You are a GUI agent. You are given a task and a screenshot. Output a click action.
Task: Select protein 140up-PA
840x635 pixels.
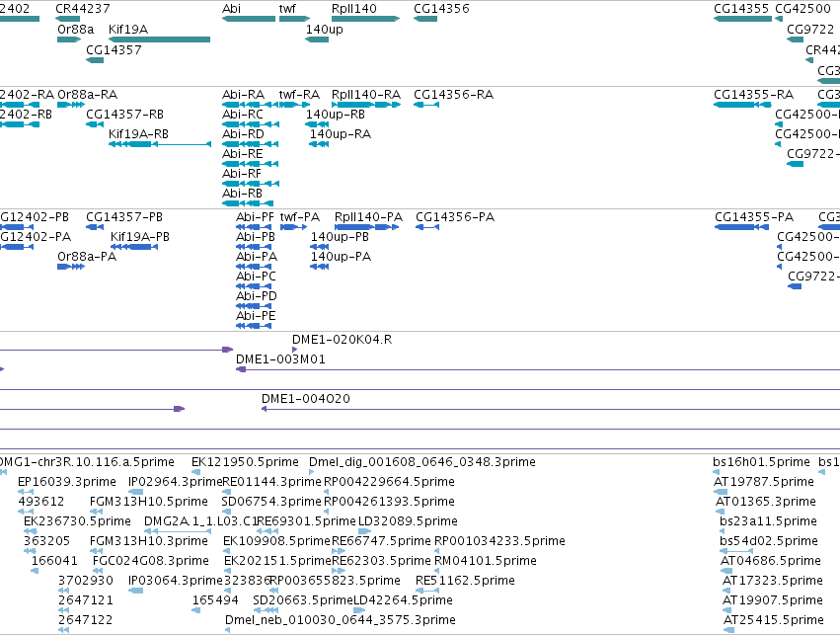pyautogui.click(x=320, y=267)
